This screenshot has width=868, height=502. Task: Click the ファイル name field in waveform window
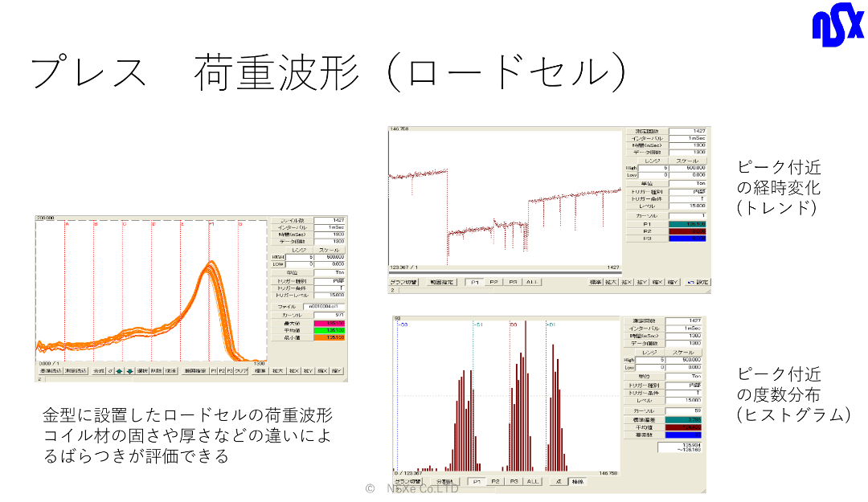point(324,307)
